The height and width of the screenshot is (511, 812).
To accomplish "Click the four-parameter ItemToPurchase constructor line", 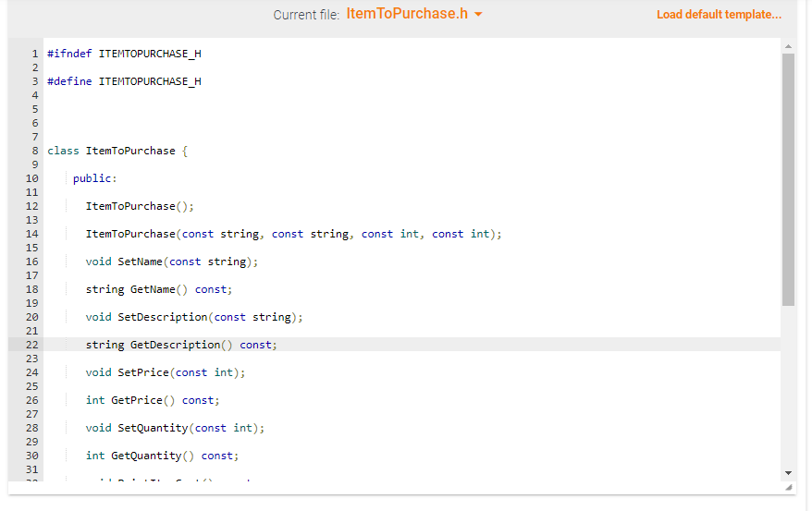I will 293,235.
